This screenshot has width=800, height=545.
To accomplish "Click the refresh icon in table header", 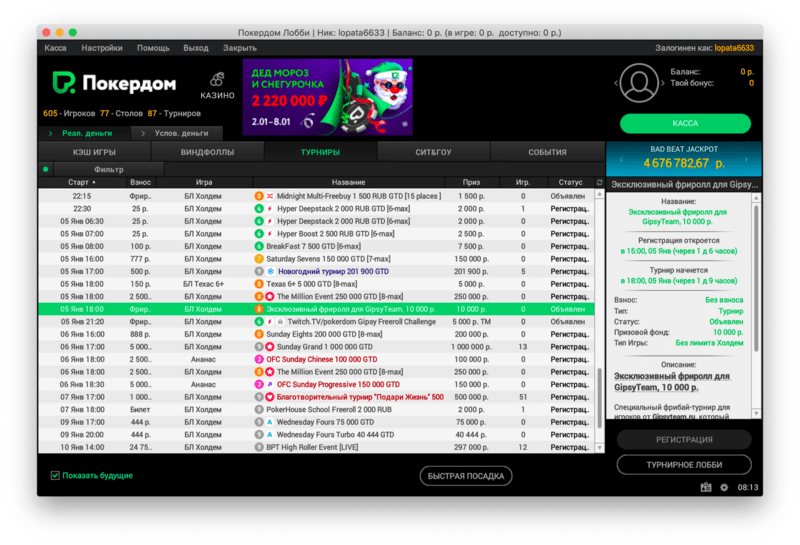I will [x=600, y=183].
